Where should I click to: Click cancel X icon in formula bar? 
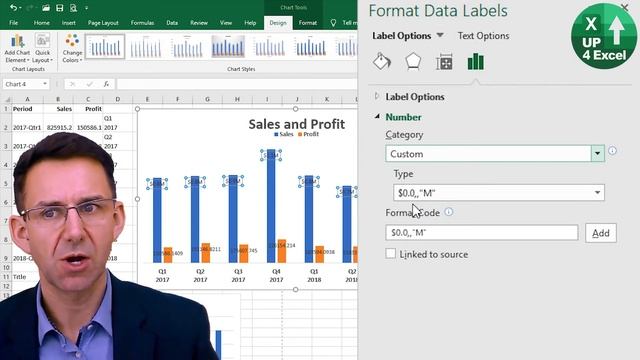(72, 84)
